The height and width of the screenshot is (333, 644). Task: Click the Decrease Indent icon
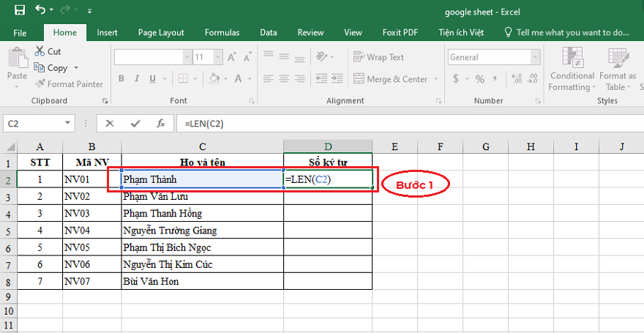321,78
